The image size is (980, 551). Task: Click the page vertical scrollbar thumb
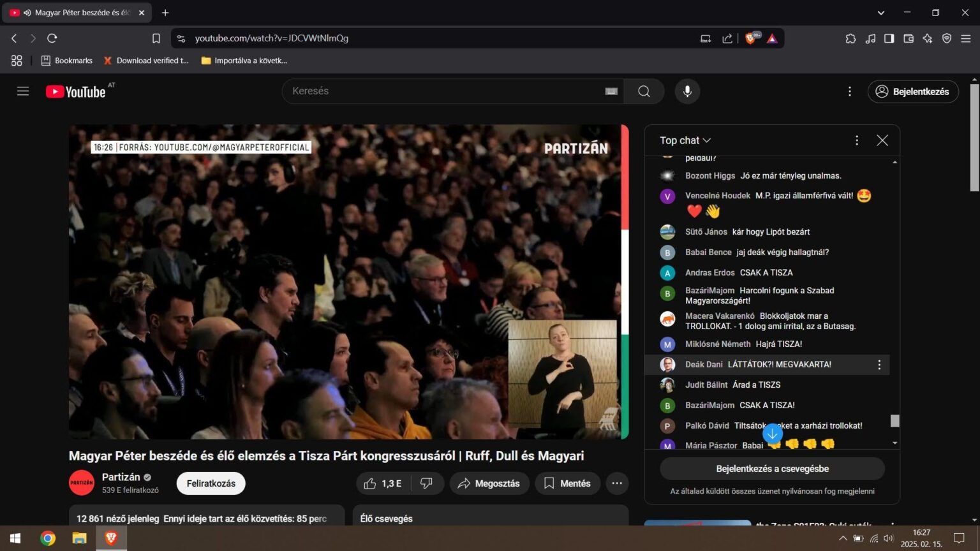(x=974, y=137)
